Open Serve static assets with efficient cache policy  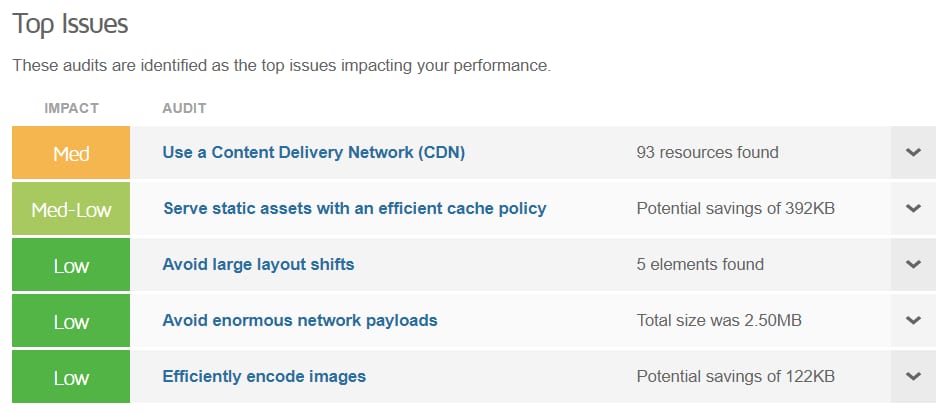354,209
